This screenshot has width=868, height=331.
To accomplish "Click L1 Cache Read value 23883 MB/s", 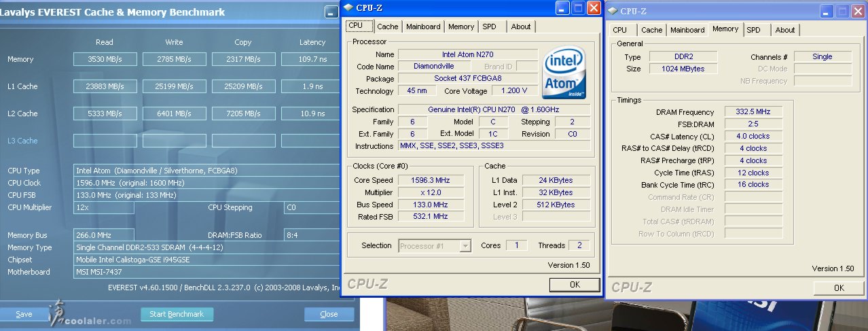I will point(105,86).
